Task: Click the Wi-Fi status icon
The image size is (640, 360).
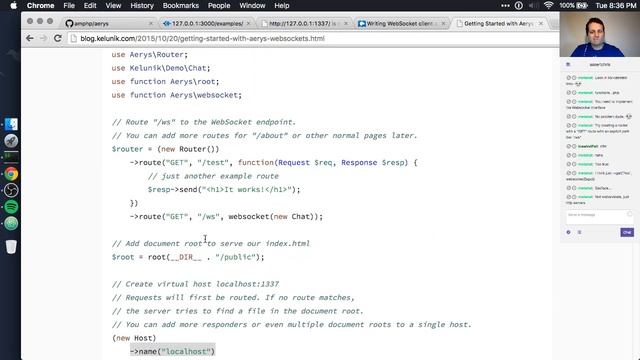Action: point(548,6)
